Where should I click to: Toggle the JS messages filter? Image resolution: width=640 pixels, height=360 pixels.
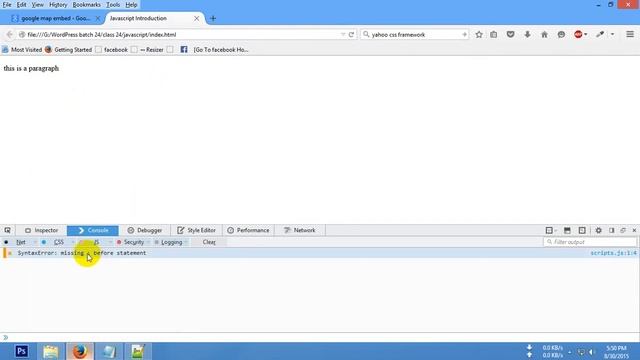pyautogui.click(x=96, y=242)
